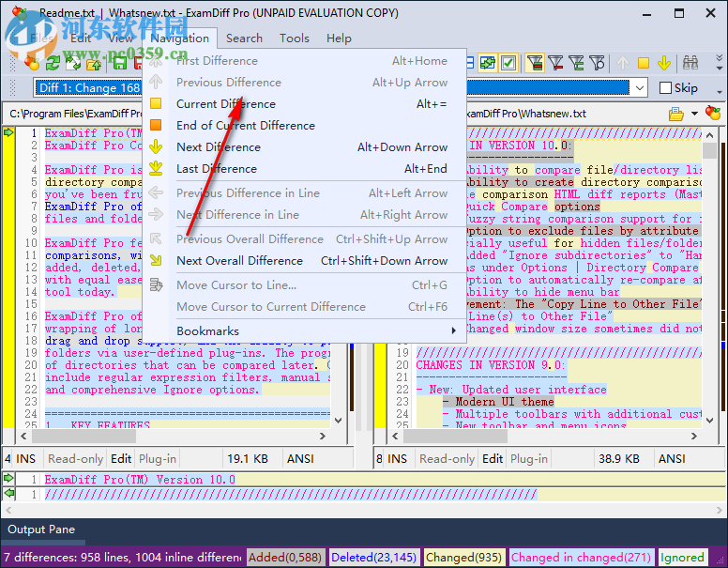The width and height of the screenshot is (728, 568).
Task: Enable the Skip checkbox
Action: 665,88
